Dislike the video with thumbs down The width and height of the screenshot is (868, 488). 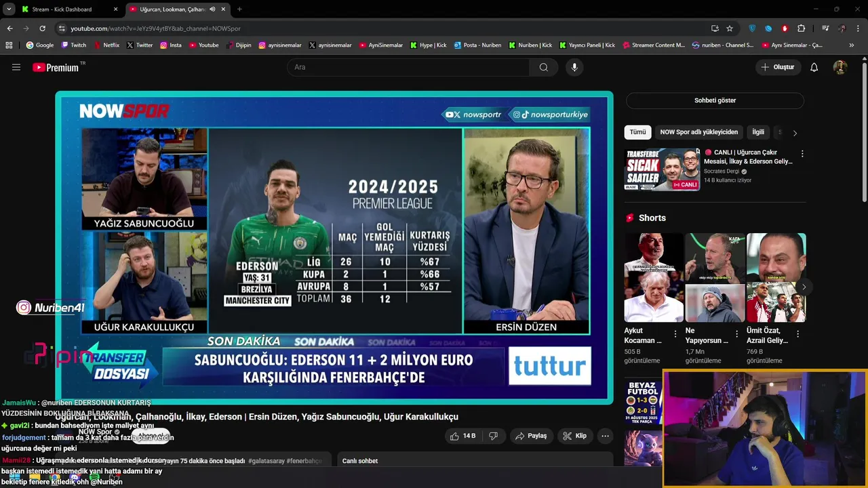point(494,436)
